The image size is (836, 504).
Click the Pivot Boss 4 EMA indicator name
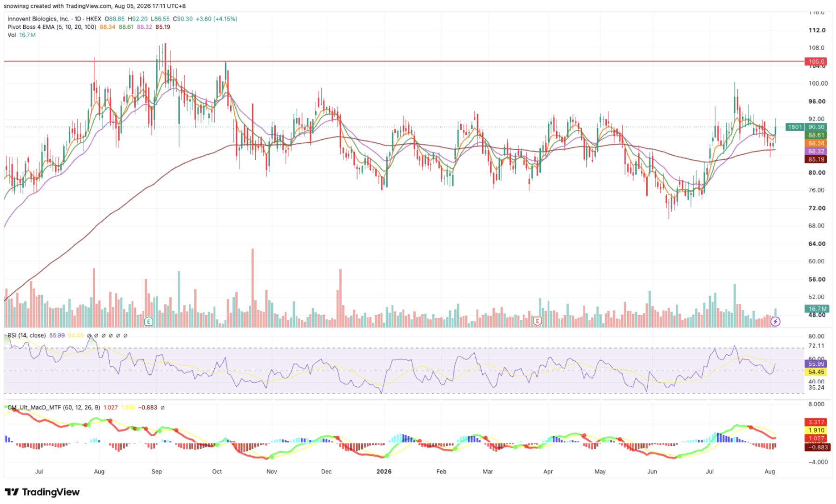52,27
